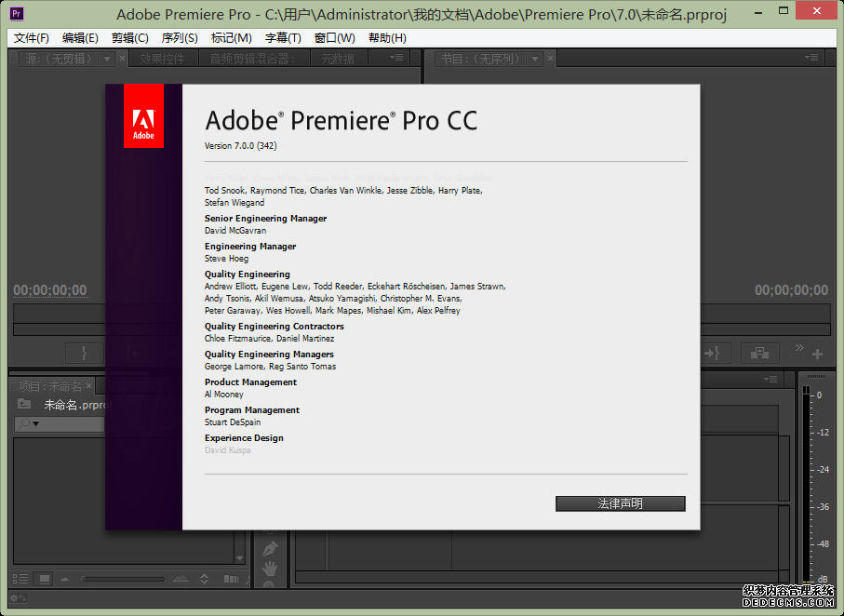Open the 文件(F) menu

32,38
